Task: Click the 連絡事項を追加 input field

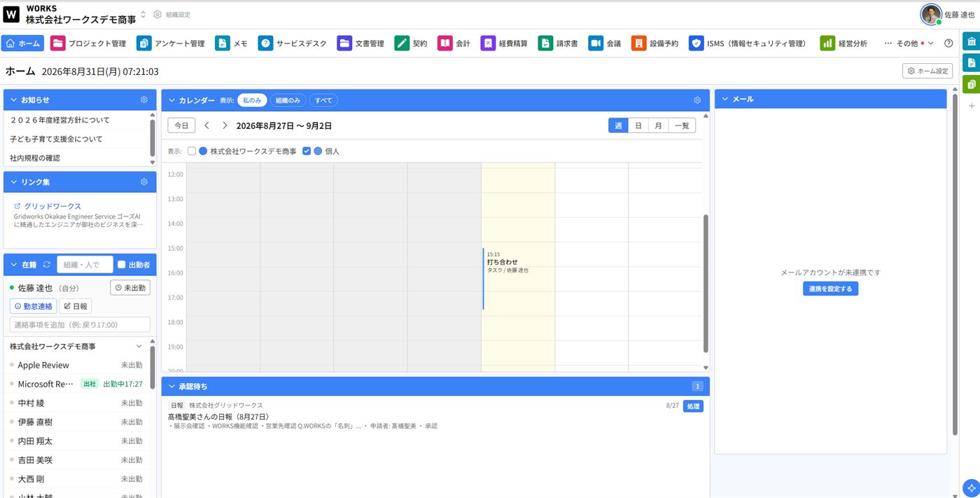Action: click(80, 325)
